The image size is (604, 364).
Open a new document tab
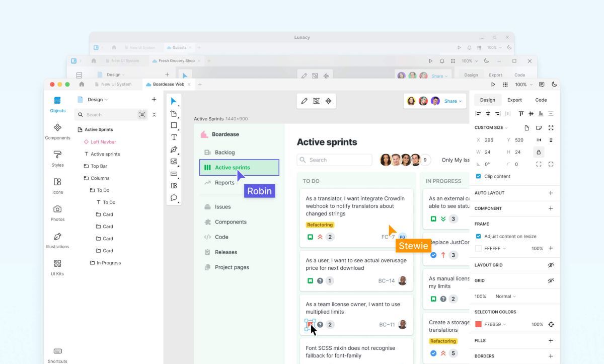200,85
